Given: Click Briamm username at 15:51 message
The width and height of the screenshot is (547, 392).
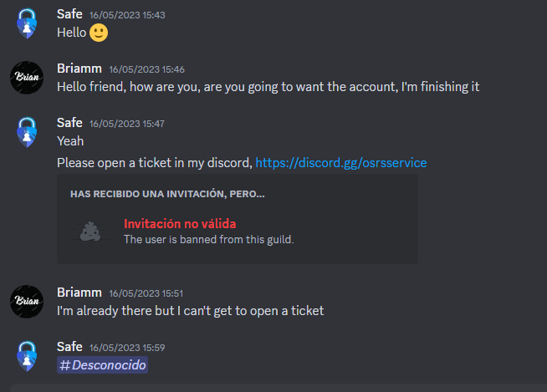Looking at the screenshot, I should (79, 293).
